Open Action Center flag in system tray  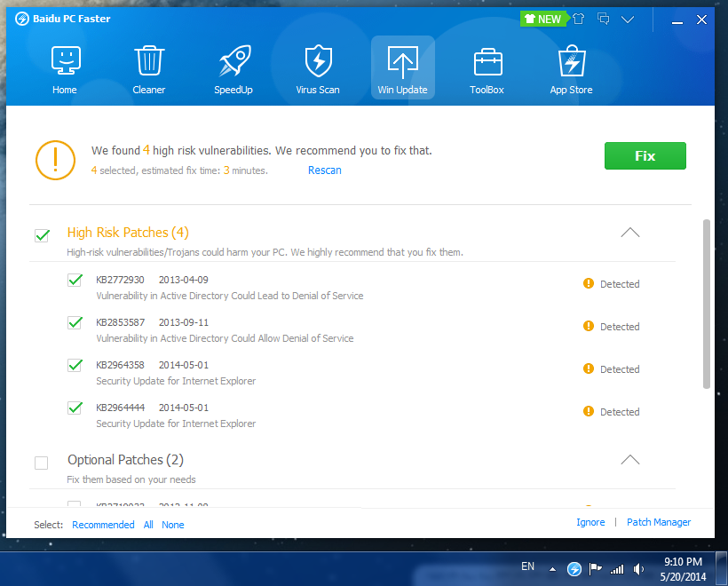coord(595,569)
